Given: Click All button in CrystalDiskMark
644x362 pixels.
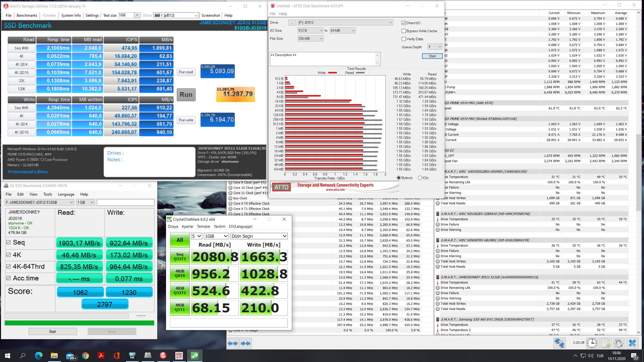Looking at the screenshot, I should (180, 240).
